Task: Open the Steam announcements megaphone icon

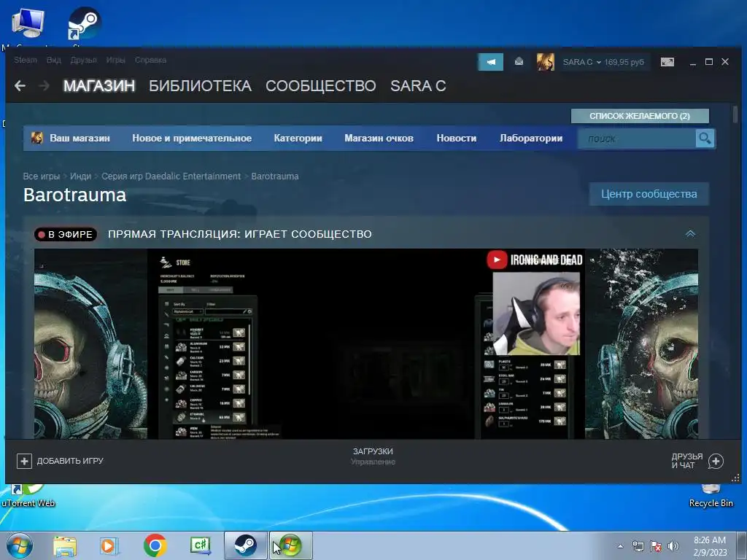Action: [491, 62]
